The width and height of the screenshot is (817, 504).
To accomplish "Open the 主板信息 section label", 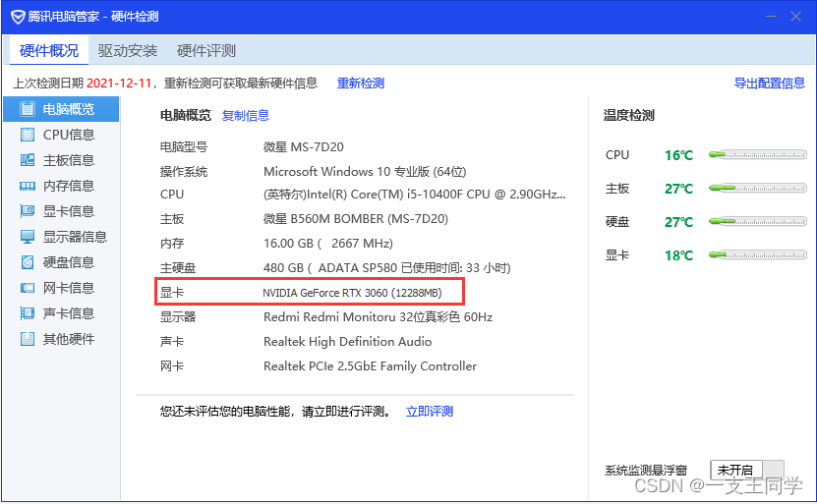I will coord(69,160).
